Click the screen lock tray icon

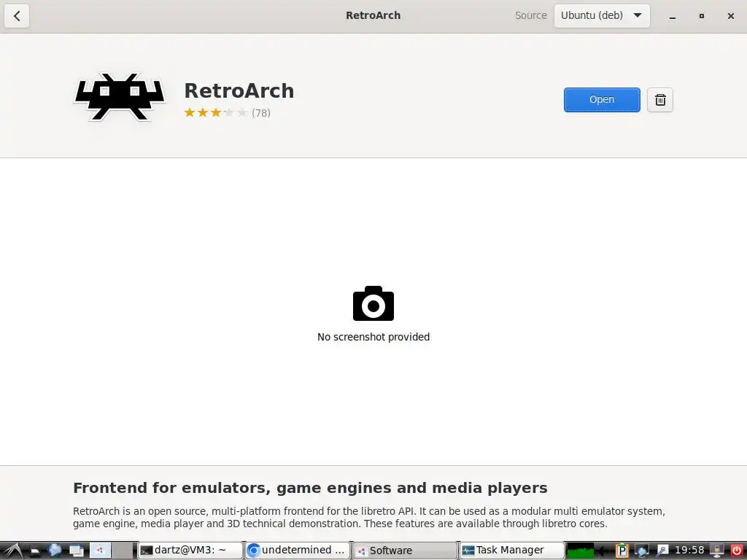pyautogui.click(x=717, y=551)
